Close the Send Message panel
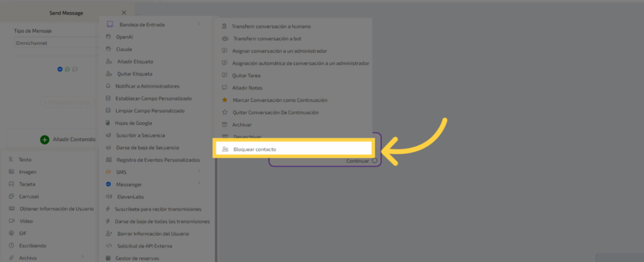The height and width of the screenshot is (262, 644). tap(124, 13)
